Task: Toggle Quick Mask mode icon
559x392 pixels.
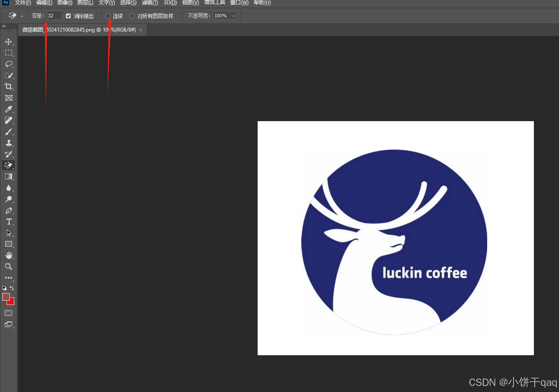Action: tap(8, 313)
